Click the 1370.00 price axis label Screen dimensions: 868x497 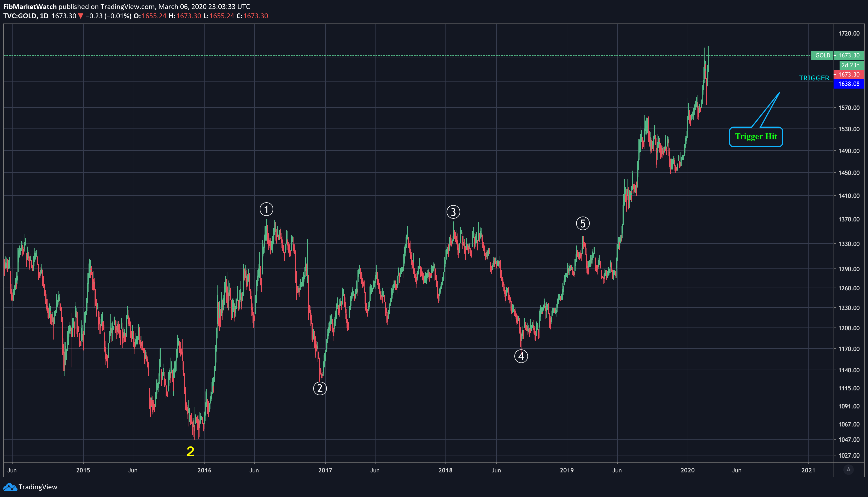point(849,219)
